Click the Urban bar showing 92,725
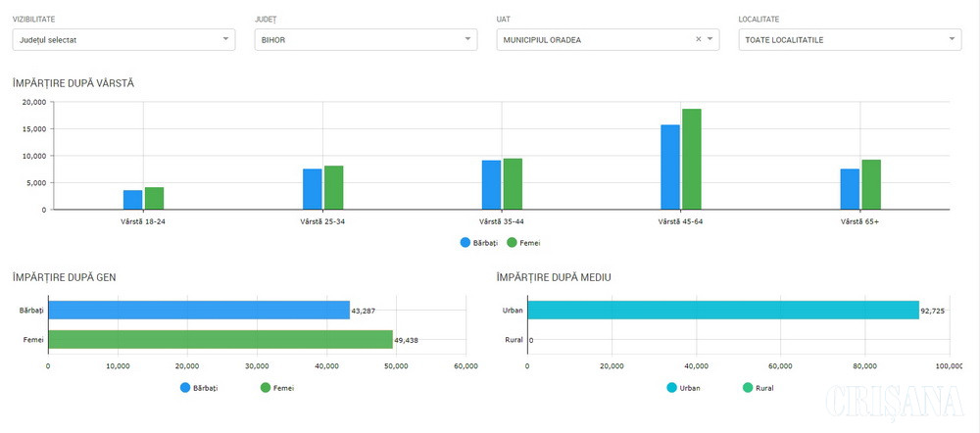This screenshot has height=433, width=980. 722,310
